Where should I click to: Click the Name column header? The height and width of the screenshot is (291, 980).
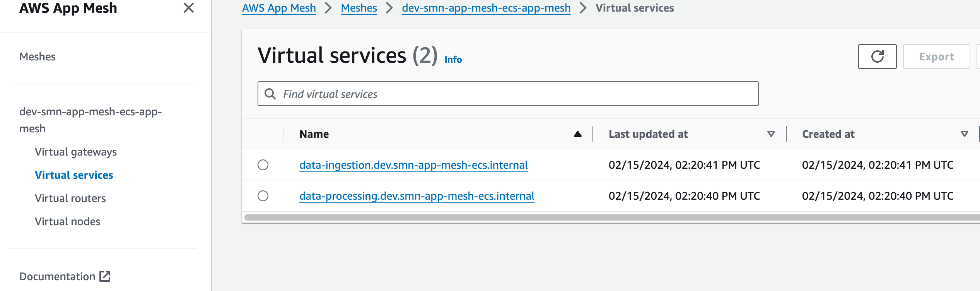tap(314, 134)
